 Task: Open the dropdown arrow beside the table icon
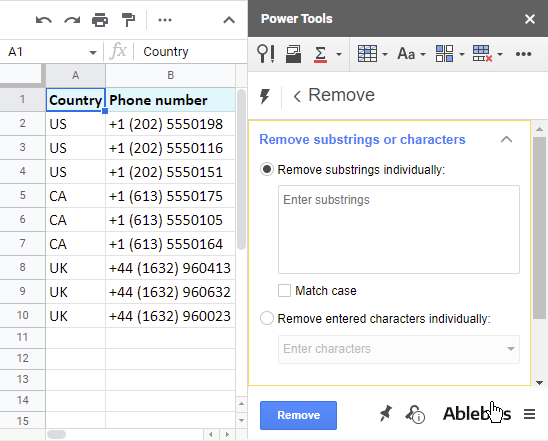(x=385, y=54)
